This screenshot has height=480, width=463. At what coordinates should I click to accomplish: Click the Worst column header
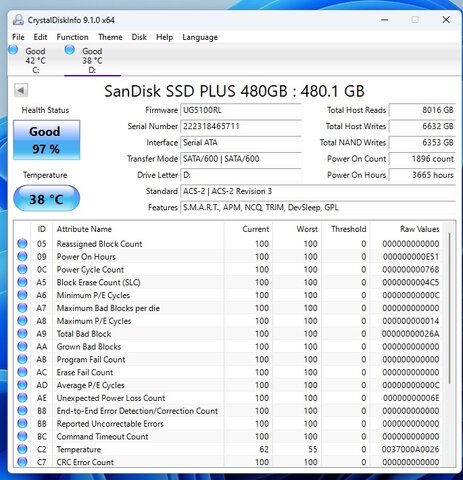click(x=297, y=229)
